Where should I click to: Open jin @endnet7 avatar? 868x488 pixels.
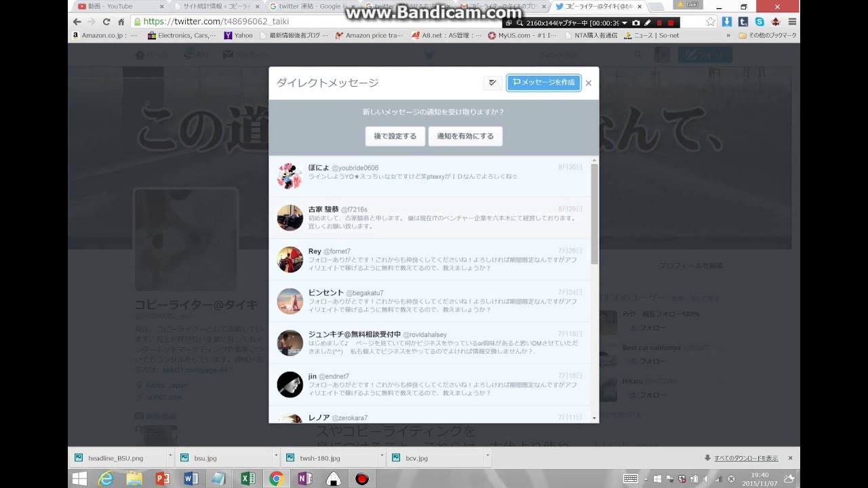(x=290, y=385)
